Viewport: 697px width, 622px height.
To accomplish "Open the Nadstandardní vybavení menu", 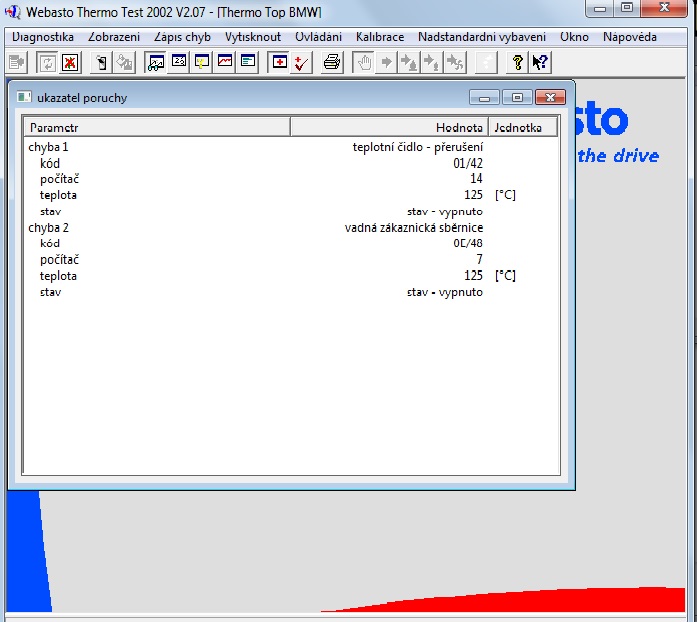I will (482, 37).
